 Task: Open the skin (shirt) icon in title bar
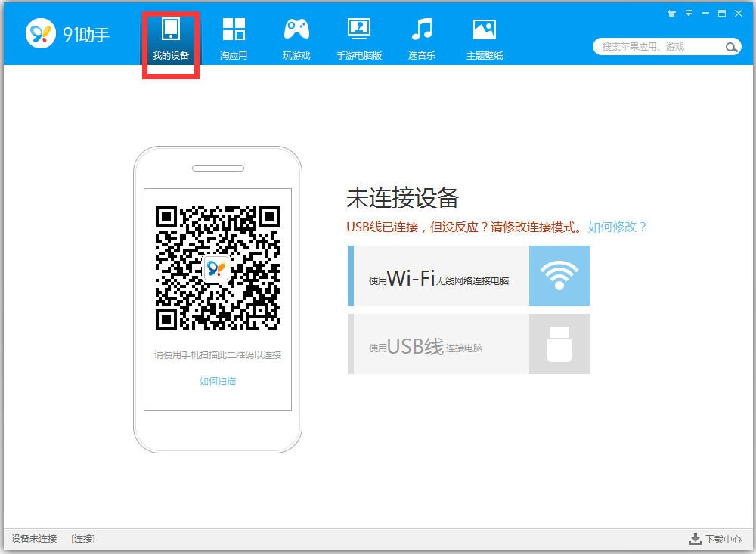tap(671, 14)
